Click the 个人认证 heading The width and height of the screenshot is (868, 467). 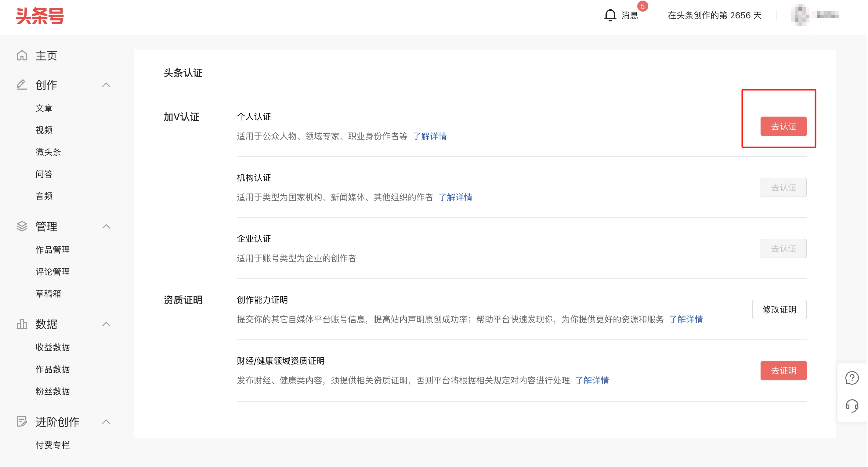point(254,117)
